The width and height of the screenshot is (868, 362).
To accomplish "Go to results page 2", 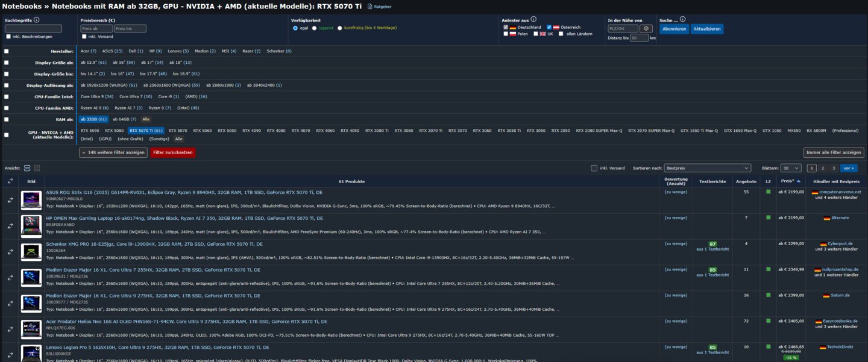I will click(x=822, y=168).
